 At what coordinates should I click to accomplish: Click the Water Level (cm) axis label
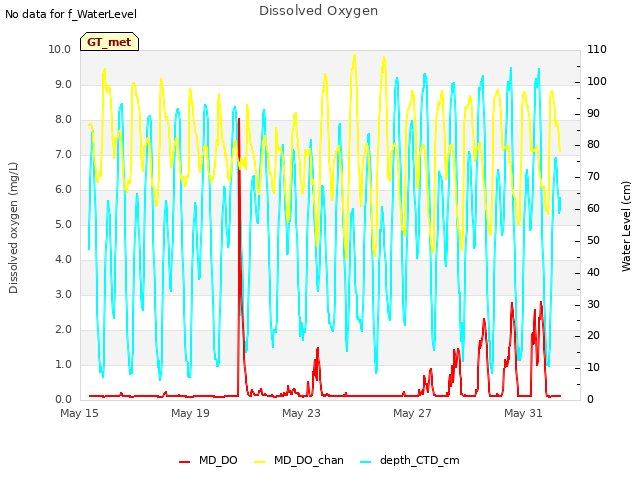(626, 227)
